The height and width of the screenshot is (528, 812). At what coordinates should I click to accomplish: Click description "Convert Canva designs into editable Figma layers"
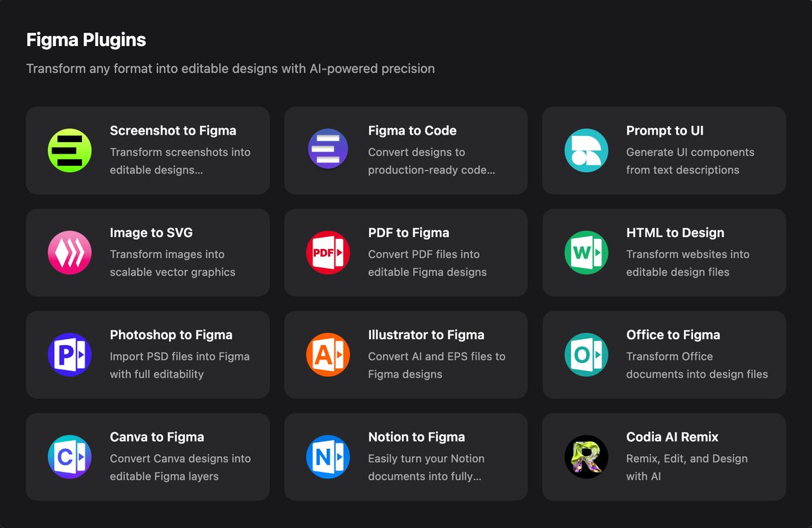coord(181,468)
